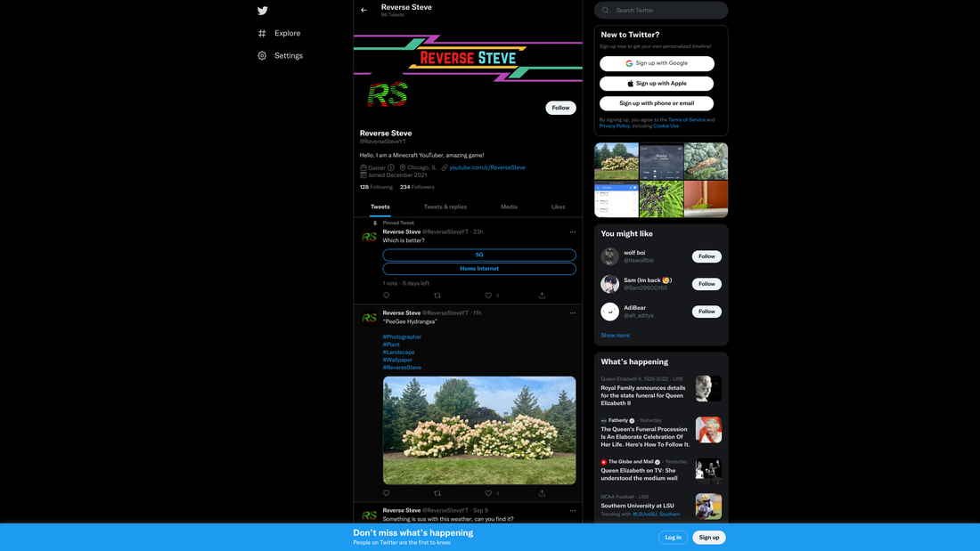The image size is (980, 551).
Task: Open Fatherly Queen's Funeral Procession story
Action: click(x=661, y=433)
